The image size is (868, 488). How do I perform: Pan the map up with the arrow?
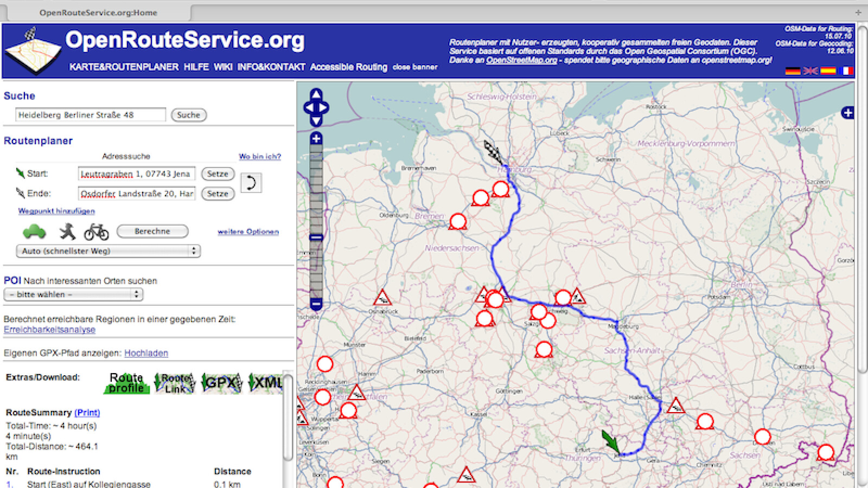tap(316, 95)
